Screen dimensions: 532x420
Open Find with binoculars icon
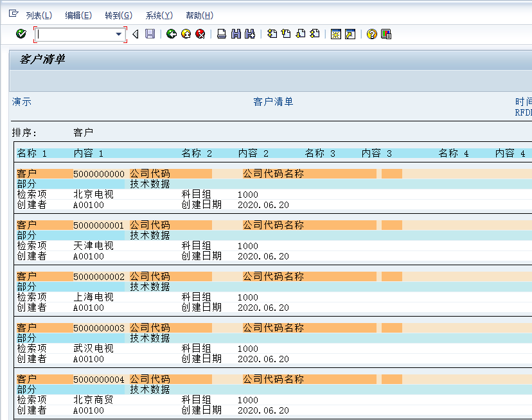coord(236,34)
